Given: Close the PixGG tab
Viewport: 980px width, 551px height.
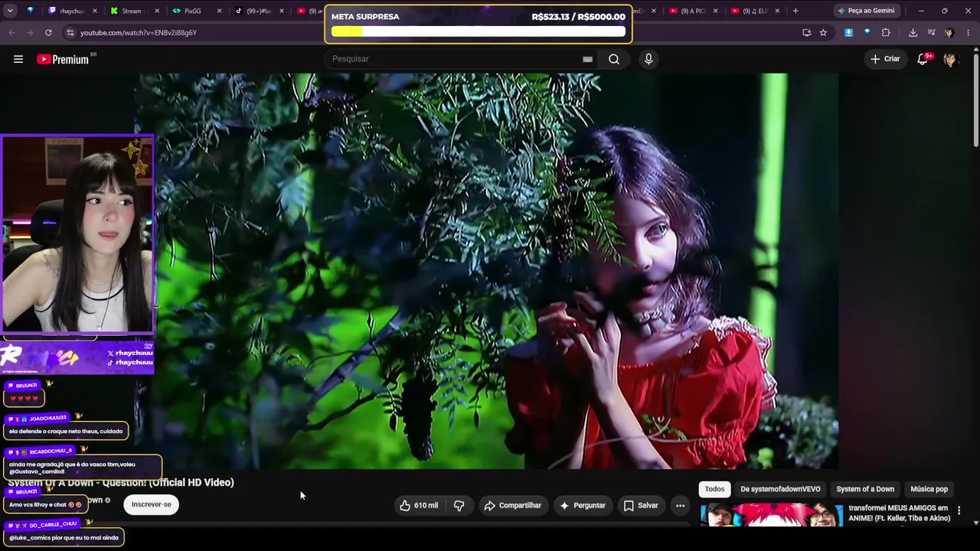Looking at the screenshot, I should coord(220,11).
